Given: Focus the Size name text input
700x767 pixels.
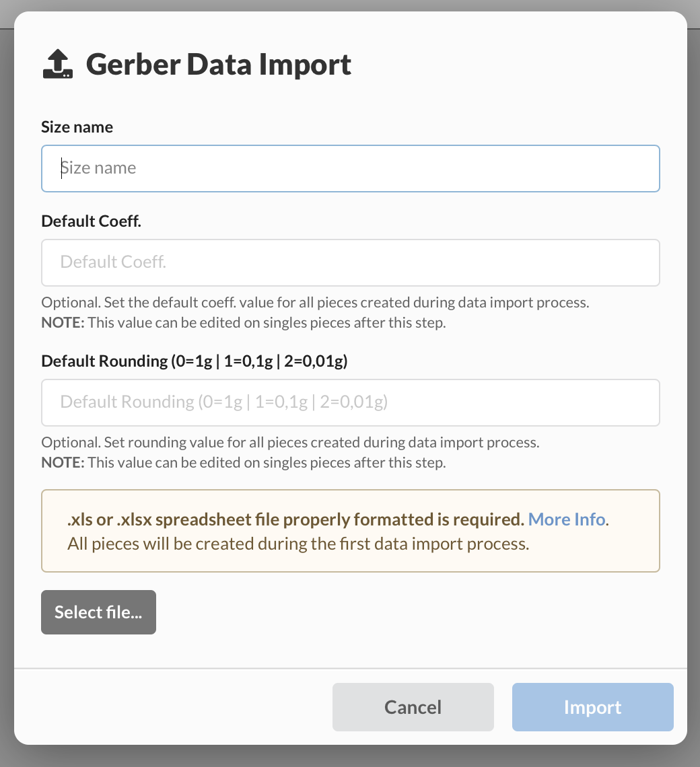Looking at the screenshot, I should (350, 168).
